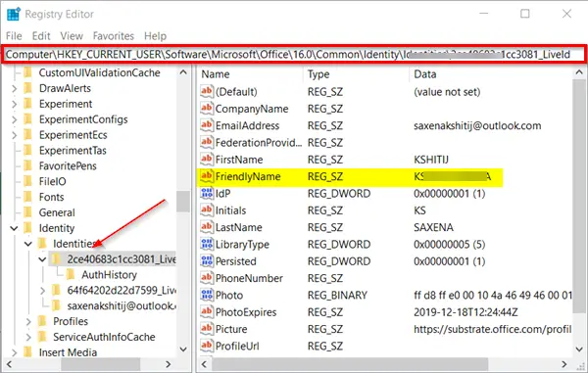Select the ExperimentTas key
Image resolution: width=588 pixels, height=373 pixels.
click(73, 151)
